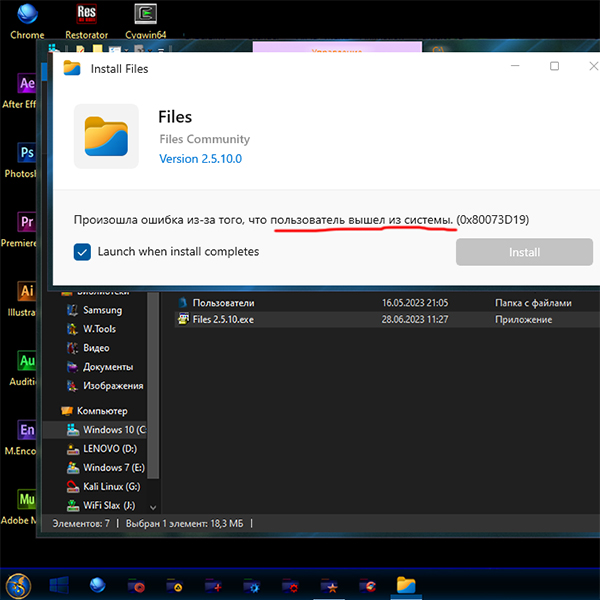Select the After Effects desktop icon
This screenshot has height=600, width=600.
coord(19,91)
